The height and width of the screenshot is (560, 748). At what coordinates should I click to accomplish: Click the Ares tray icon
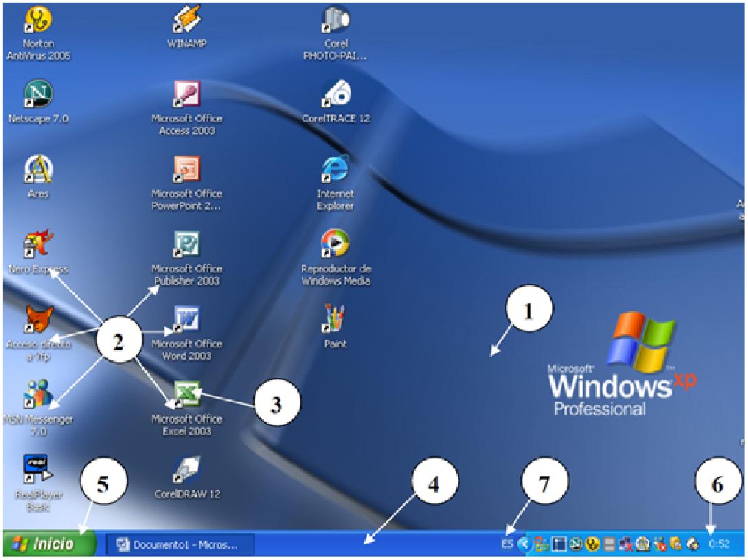[643, 544]
